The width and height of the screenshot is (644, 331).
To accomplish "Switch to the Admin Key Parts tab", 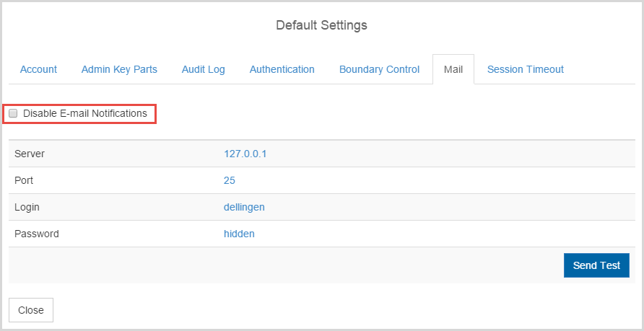I will point(119,69).
